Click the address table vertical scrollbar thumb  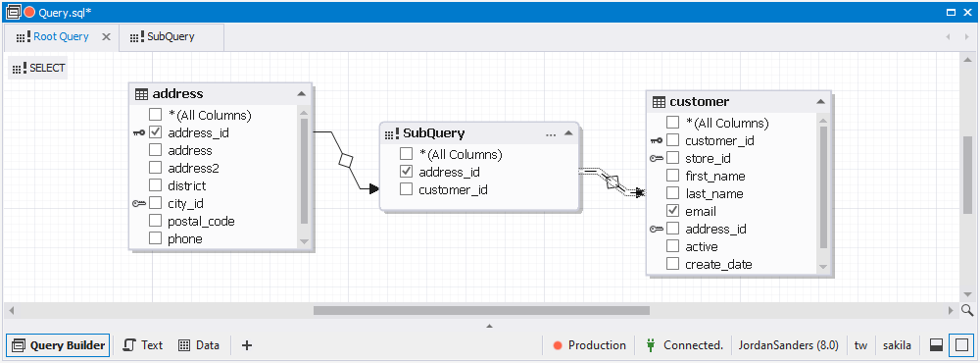(305, 172)
